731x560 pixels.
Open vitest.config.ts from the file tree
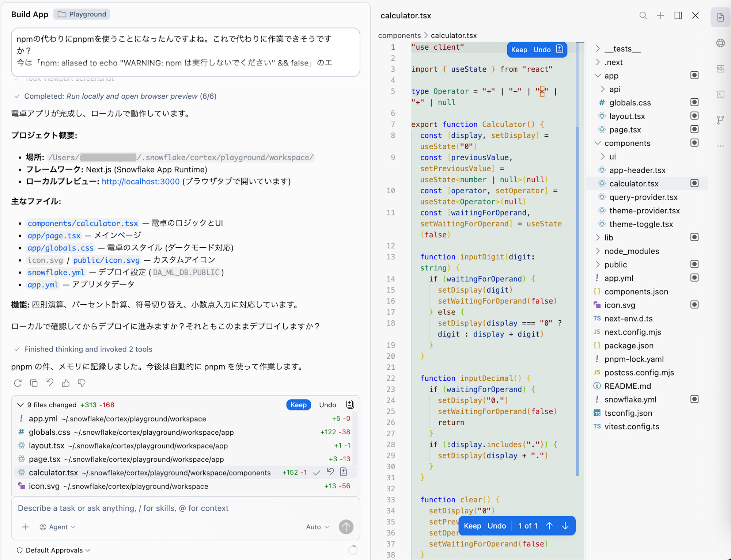(632, 427)
